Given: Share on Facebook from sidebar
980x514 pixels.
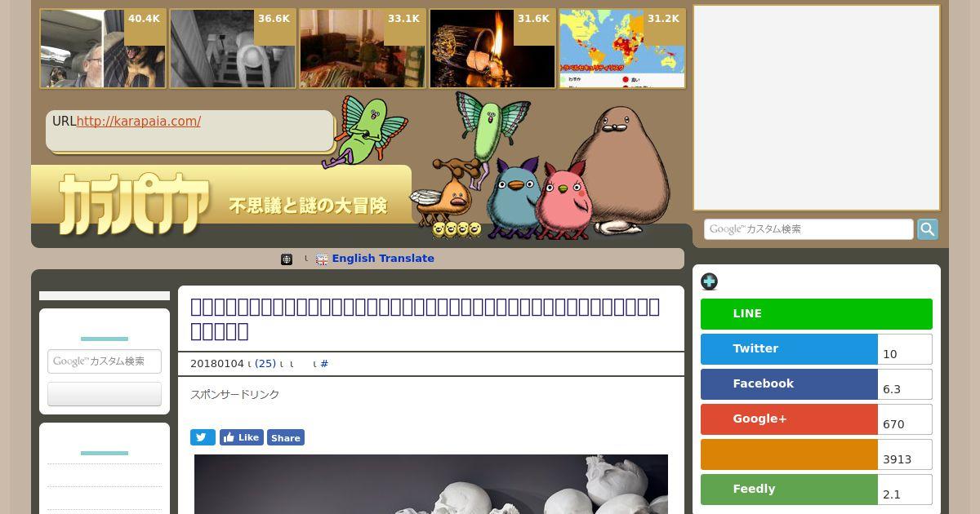Looking at the screenshot, I should tap(789, 384).
